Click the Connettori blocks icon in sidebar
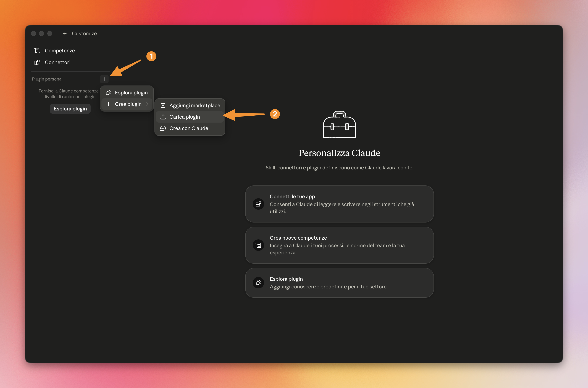The height and width of the screenshot is (388, 588). (x=37, y=62)
